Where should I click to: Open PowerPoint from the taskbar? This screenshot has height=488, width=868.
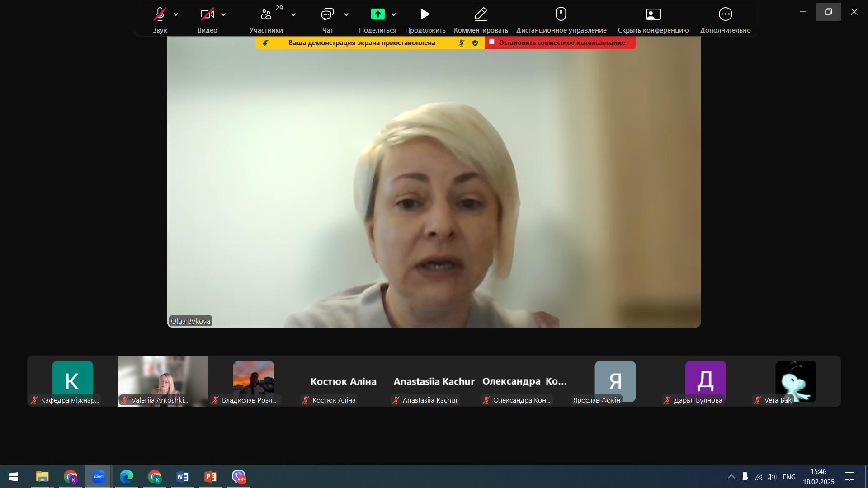tap(211, 477)
